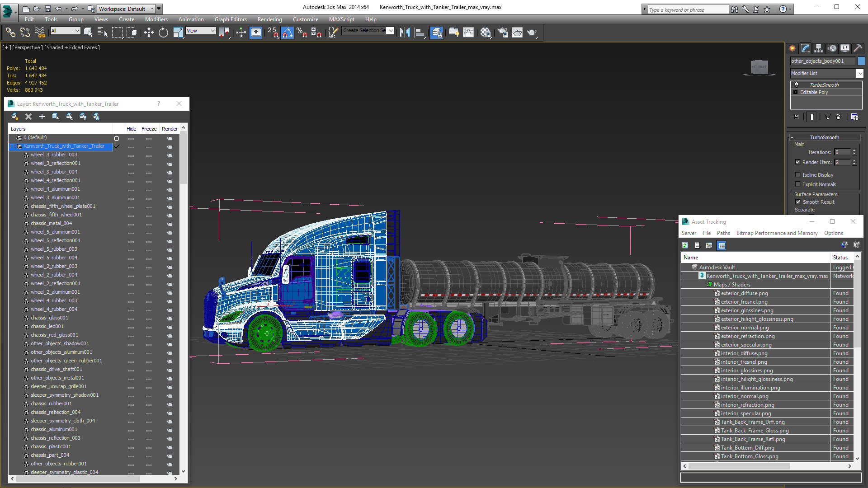868x488 pixels.
Task: Open Bitmap Performance and Memory menu
Action: 777,233
